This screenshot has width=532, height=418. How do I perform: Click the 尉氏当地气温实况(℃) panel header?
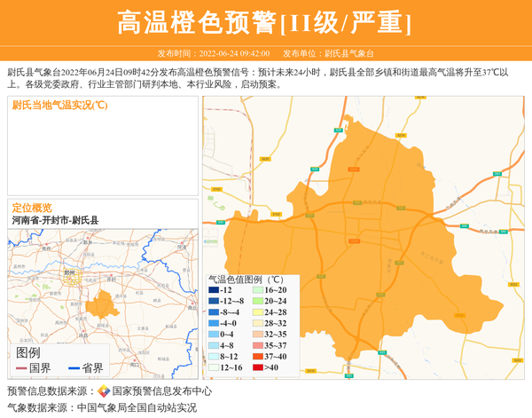tap(60, 105)
